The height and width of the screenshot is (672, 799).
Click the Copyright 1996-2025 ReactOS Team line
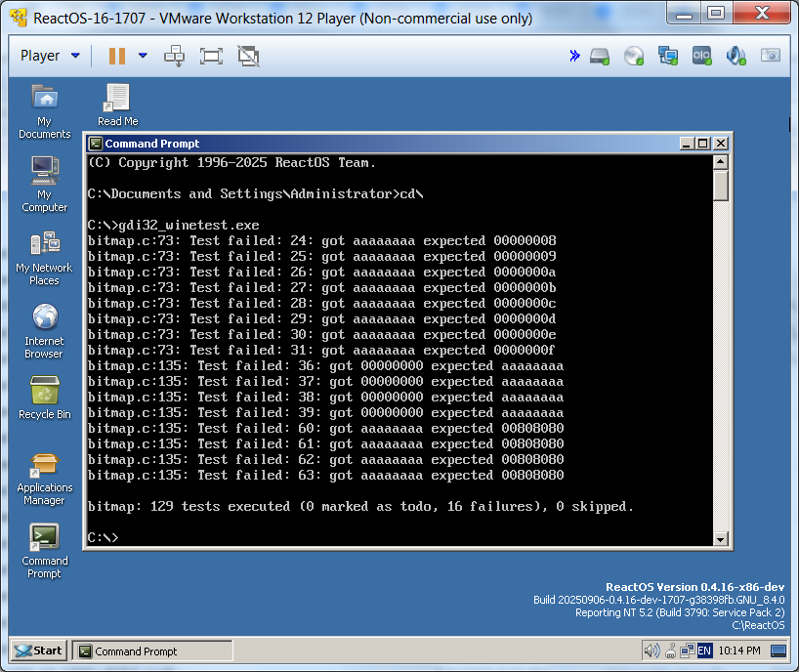(x=231, y=162)
